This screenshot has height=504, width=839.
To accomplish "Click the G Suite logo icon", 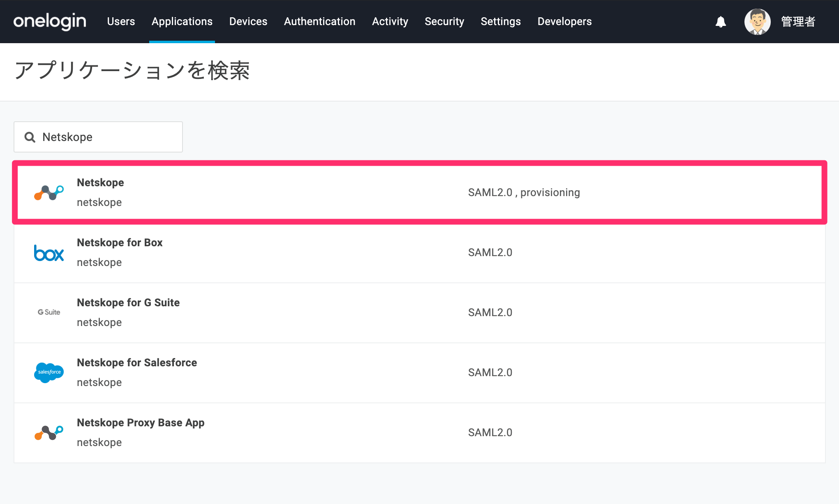I will 49,312.
